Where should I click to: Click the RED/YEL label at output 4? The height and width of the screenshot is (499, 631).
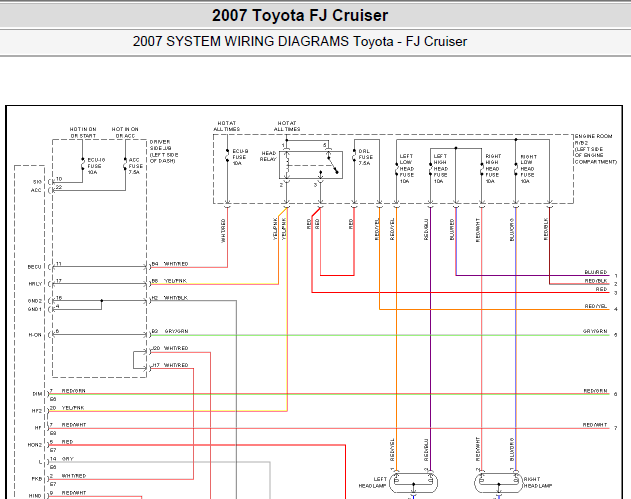(x=596, y=306)
